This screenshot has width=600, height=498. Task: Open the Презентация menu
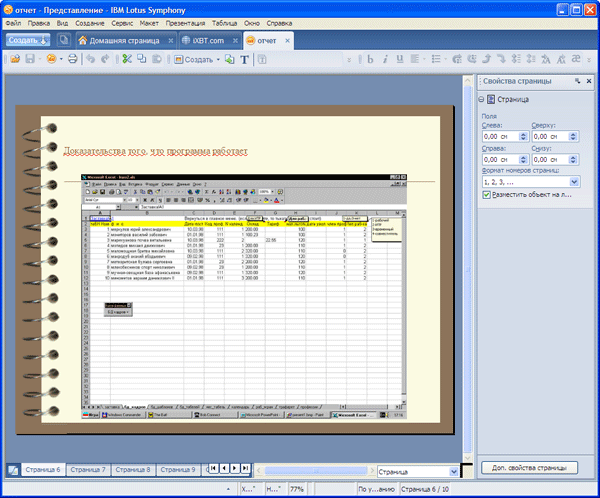pyautogui.click(x=186, y=23)
